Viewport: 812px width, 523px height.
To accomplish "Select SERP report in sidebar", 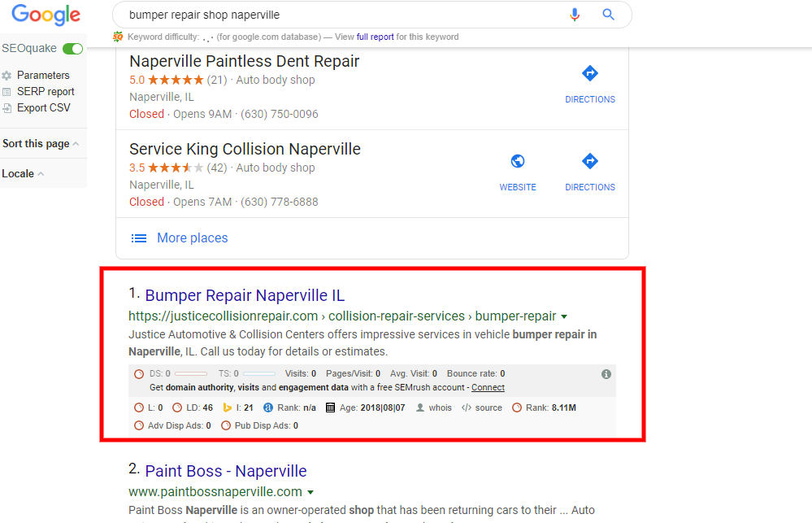I will [x=46, y=92].
